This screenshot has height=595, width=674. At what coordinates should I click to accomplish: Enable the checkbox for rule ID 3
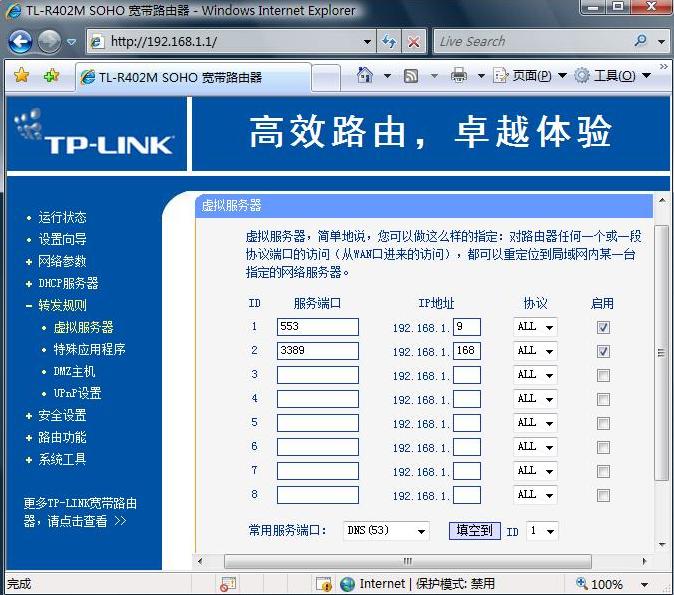pos(603,375)
